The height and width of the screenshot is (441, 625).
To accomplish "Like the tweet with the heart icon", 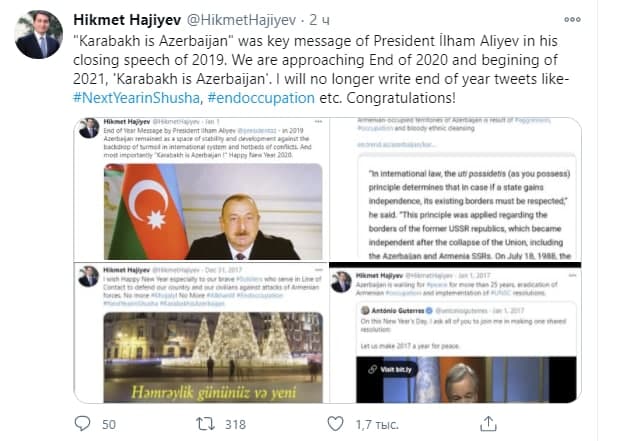I will tap(335, 424).
